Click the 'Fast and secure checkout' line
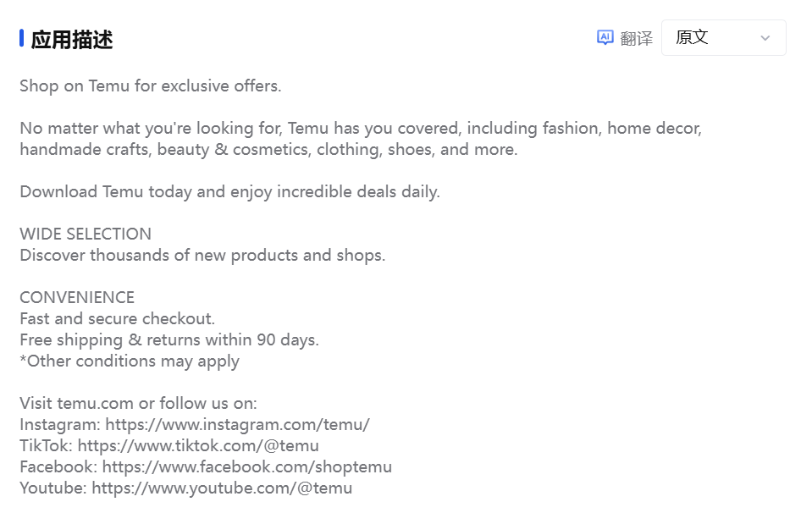812x513 pixels. 118,318
